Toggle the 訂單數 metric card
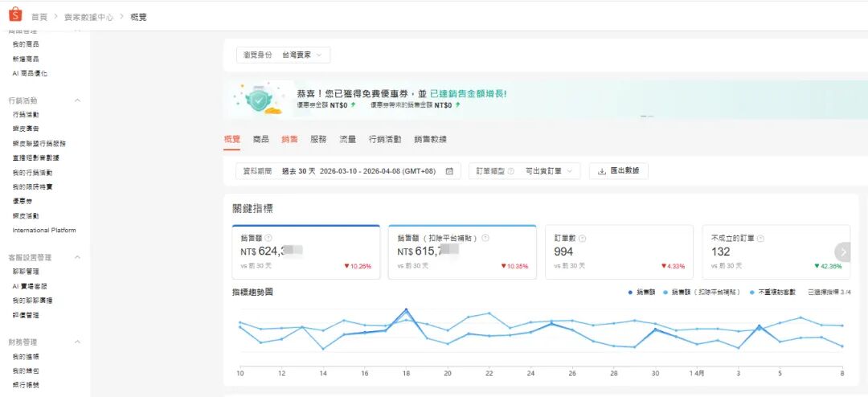Screen dimensions: 868x397 pyautogui.click(x=619, y=252)
